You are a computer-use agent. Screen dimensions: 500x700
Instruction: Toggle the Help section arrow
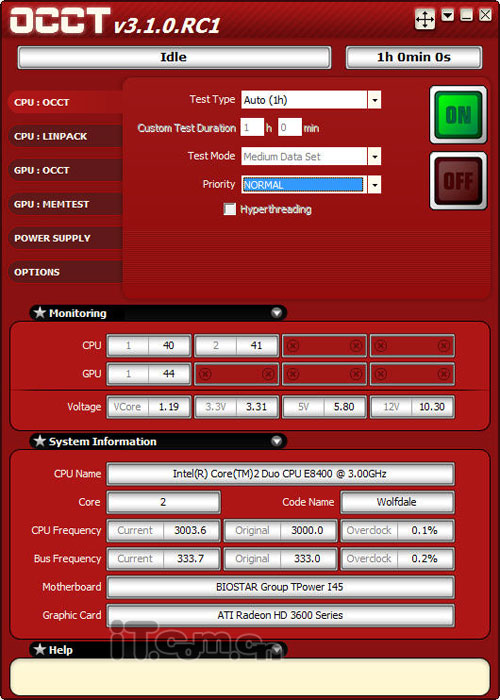point(277,650)
